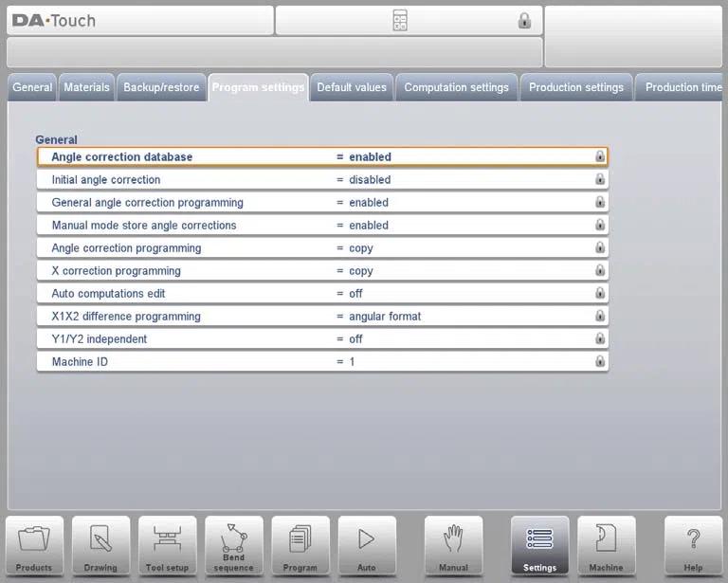728x583 pixels.
Task: Select the Program settings tab
Action: pos(258,87)
